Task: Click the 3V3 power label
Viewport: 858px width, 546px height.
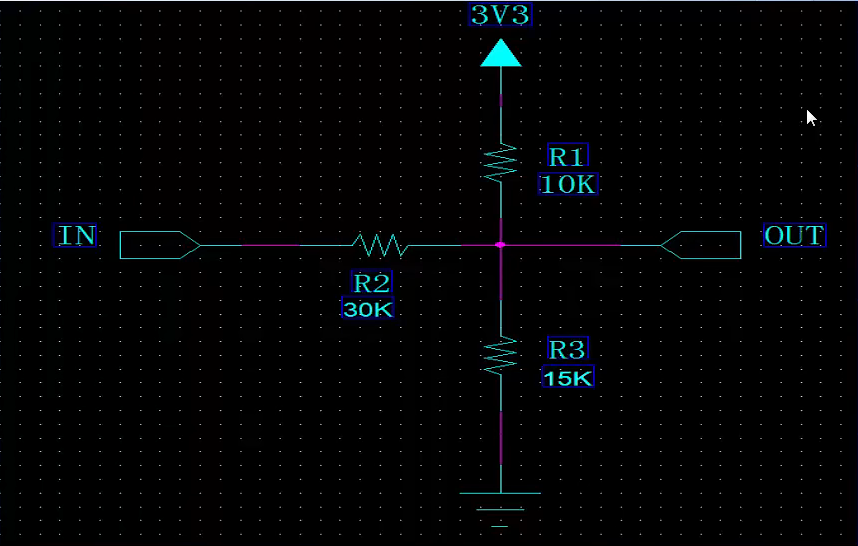Action: (x=501, y=15)
